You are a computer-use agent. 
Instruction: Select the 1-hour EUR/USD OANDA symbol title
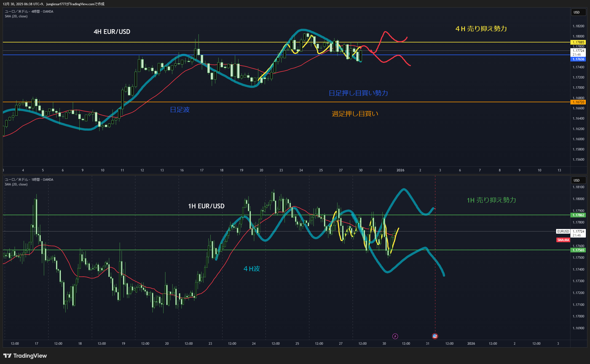(x=29, y=180)
